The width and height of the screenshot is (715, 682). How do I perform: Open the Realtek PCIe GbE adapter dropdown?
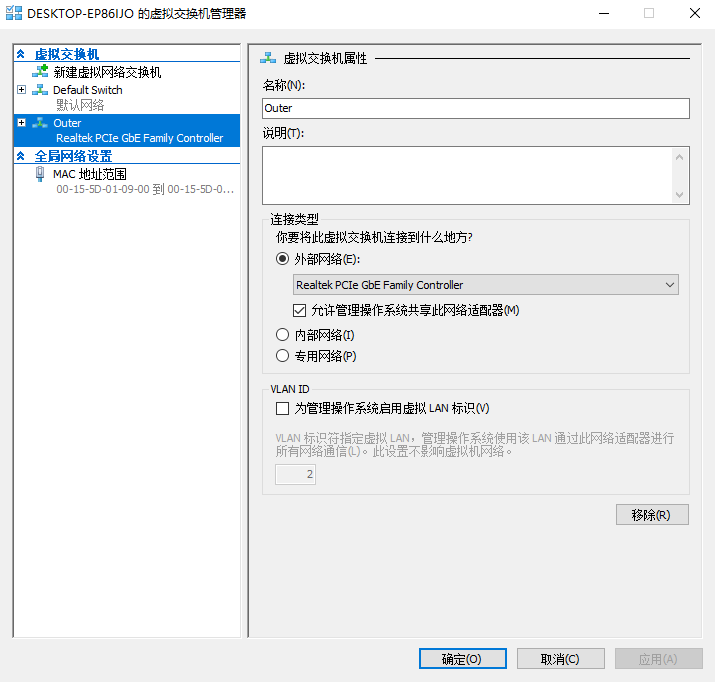(486, 284)
